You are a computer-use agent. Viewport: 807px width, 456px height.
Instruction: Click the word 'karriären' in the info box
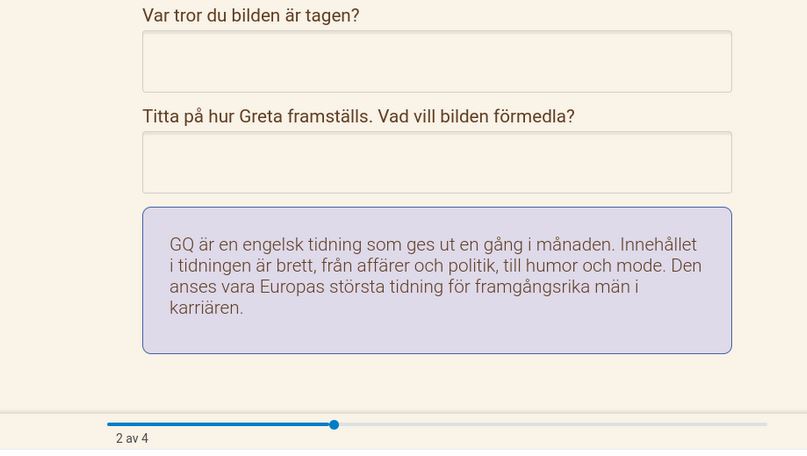[x=206, y=309]
